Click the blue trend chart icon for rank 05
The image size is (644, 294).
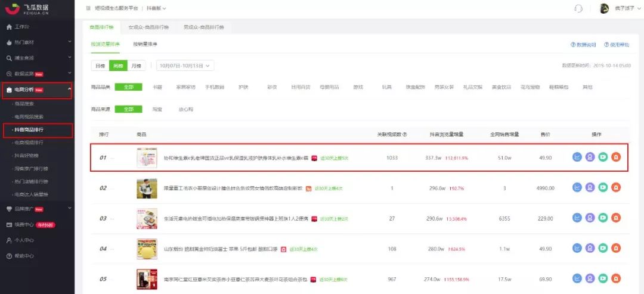(x=577, y=279)
